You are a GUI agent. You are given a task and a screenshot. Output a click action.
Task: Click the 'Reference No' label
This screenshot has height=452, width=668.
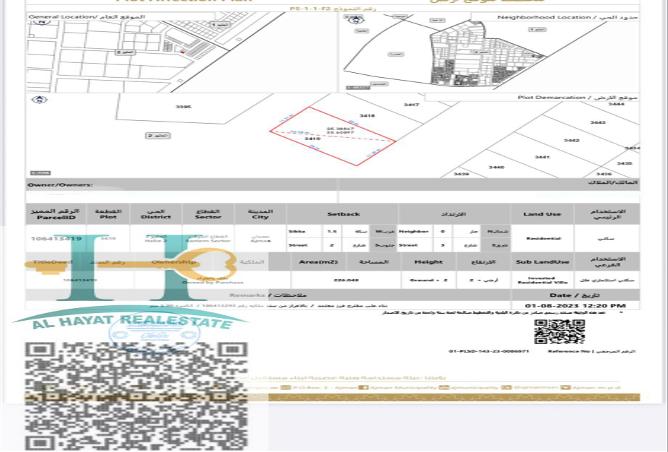567,351
